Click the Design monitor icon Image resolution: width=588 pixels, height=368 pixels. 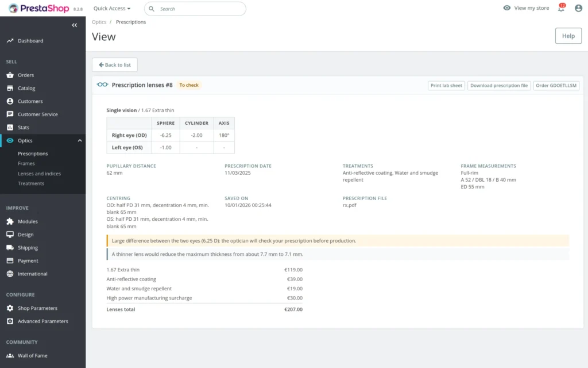[10, 235]
